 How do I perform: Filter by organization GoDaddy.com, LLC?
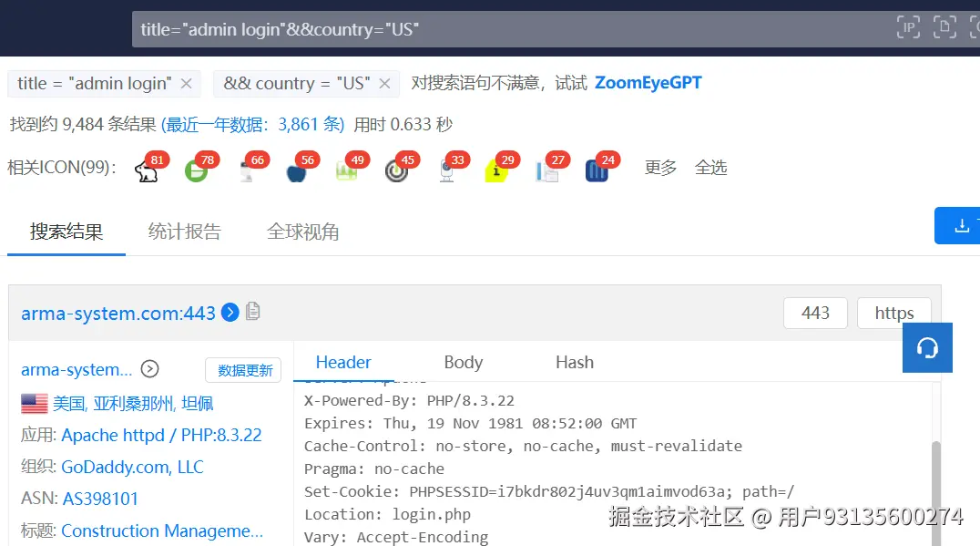132,467
